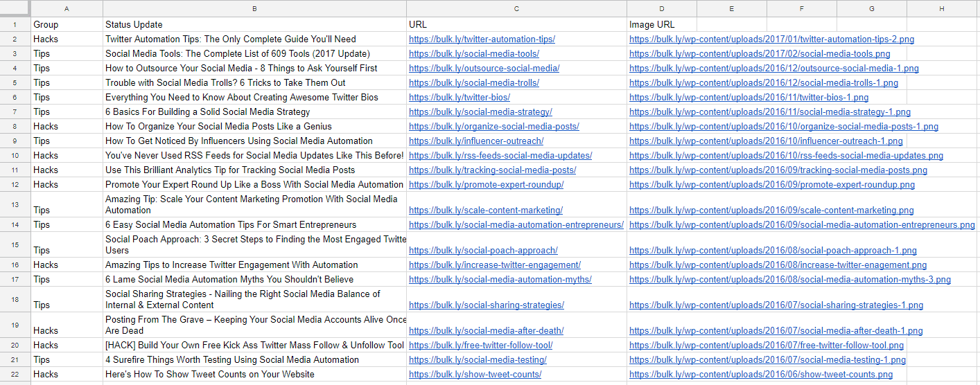Click the bulk.ly/social-poach-approach/ link
The height and width of the screenshot is (385, 980).
click(483, 251)
